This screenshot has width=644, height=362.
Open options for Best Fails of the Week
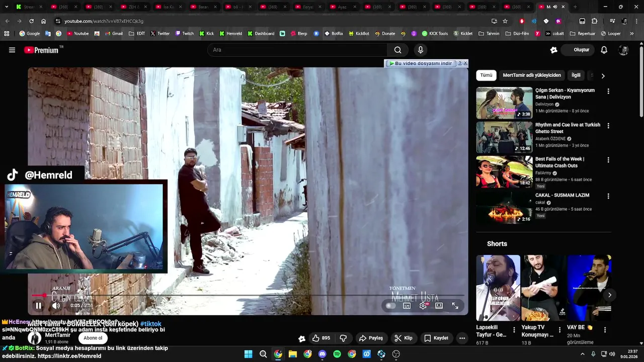click(608, 160)
